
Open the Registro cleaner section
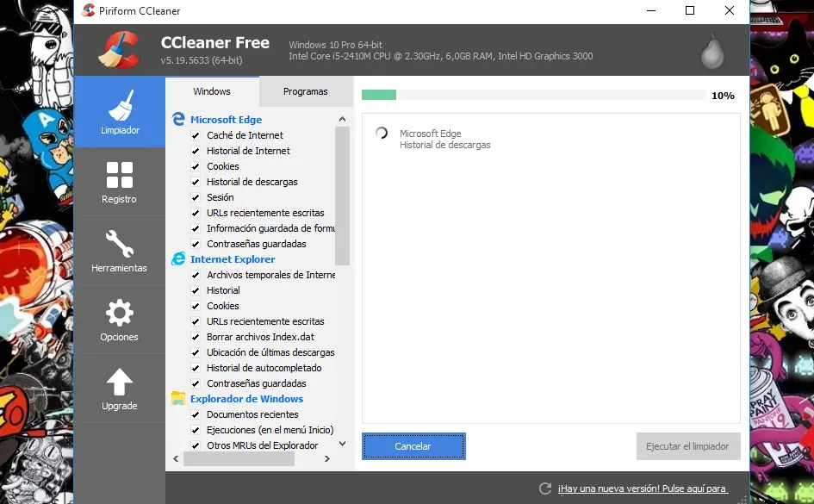[120, 181]
